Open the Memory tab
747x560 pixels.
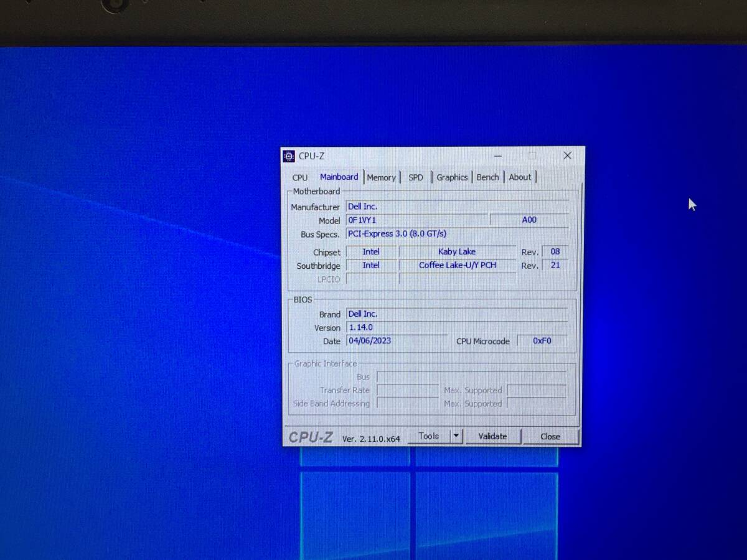tap(381, 177)
